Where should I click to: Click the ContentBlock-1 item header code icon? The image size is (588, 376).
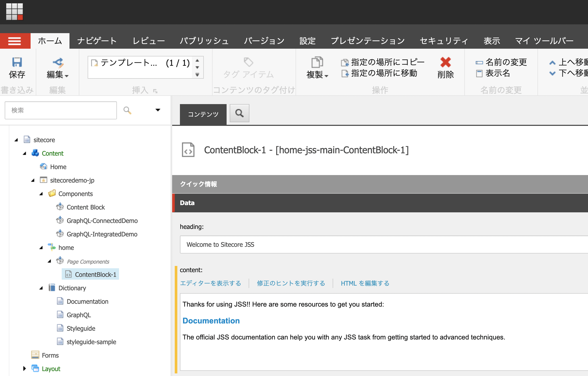click(x=188, y=150)
